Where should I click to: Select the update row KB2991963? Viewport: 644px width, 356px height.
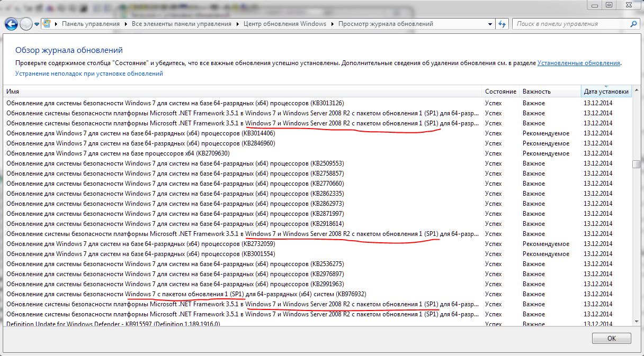click(x=318, y=284)
